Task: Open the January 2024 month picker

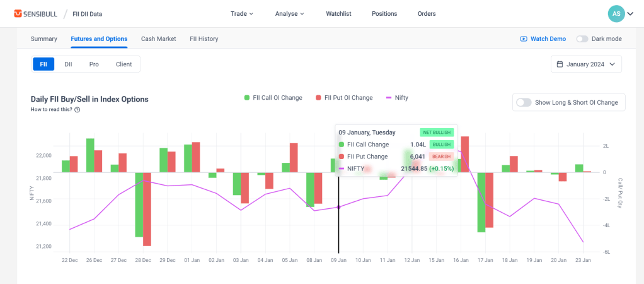Action: click(586, 64)
